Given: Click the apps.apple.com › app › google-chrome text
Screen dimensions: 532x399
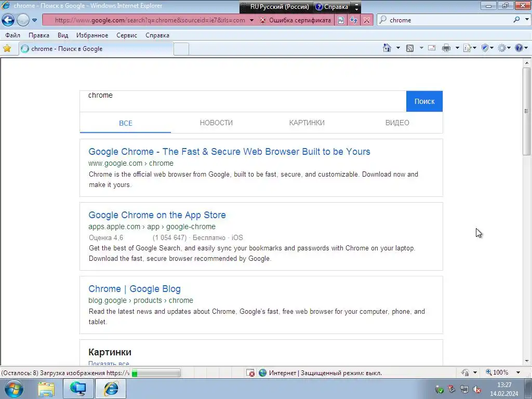Looking at the screenshot, I should click(152, 227).
